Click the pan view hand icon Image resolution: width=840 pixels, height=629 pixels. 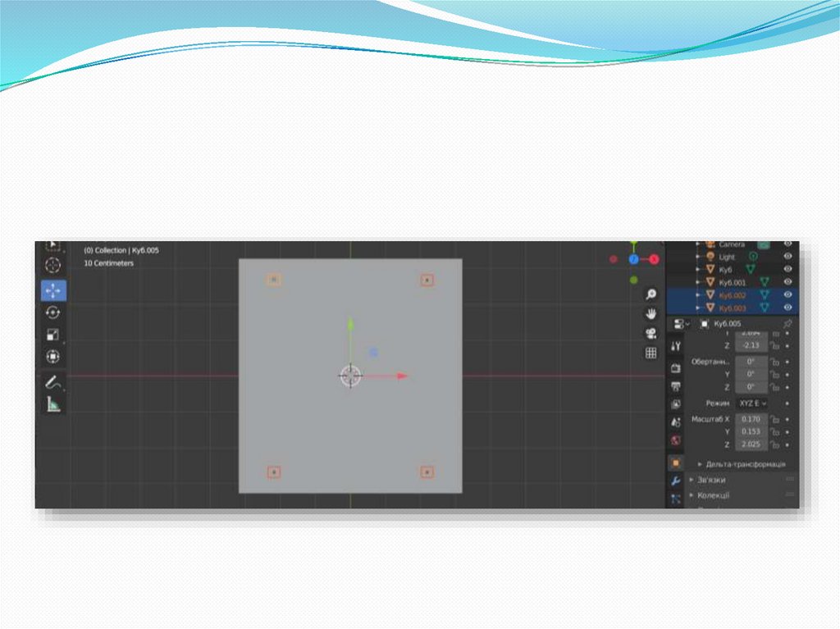click(x=651, y=313)
